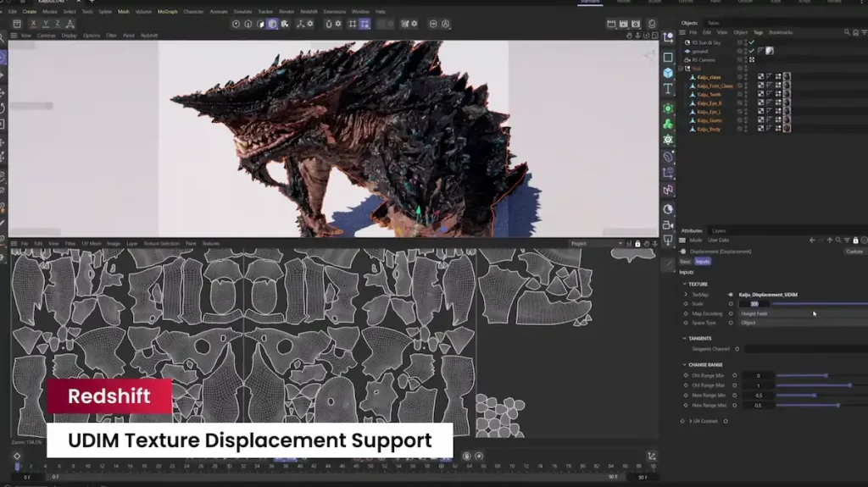Screen dimensions: 868x487
Task: Select the Cube primitive icon
Action: tap(668, 73)
